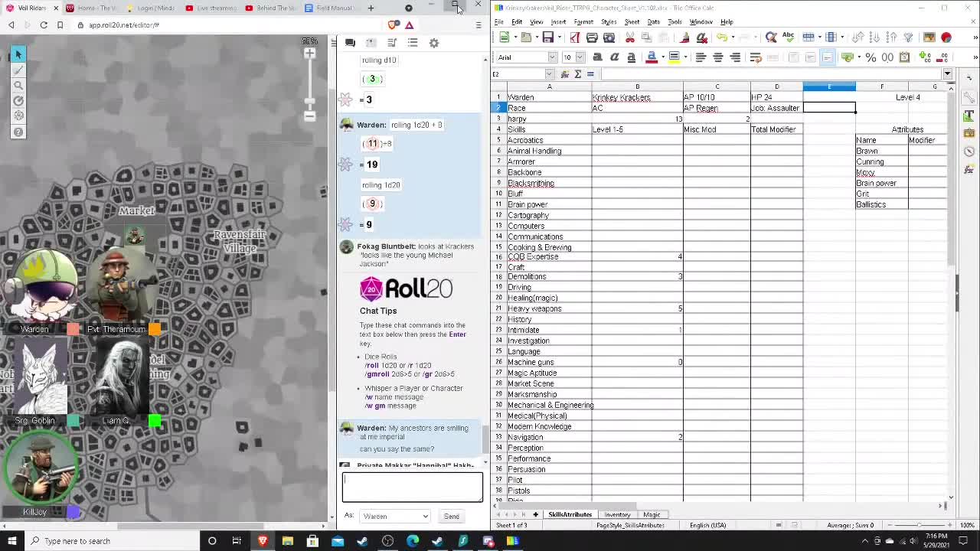Open the Roll20 Collections list tab
980x551 pixels.
(x=413, y=43)
